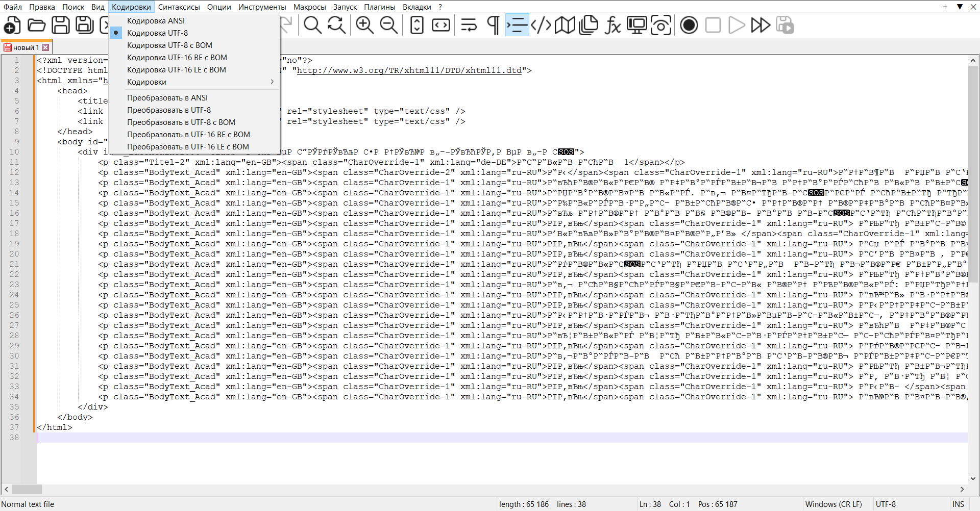Open the Replace tool icon
Screen dimensions: 980x511
(337, 25)
